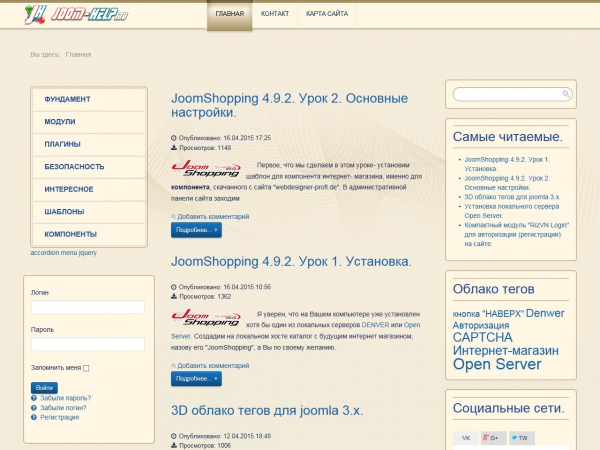600x450 pixels.
Task: Select the Авторизация tag in tag cloud
Action: point(481,325)
